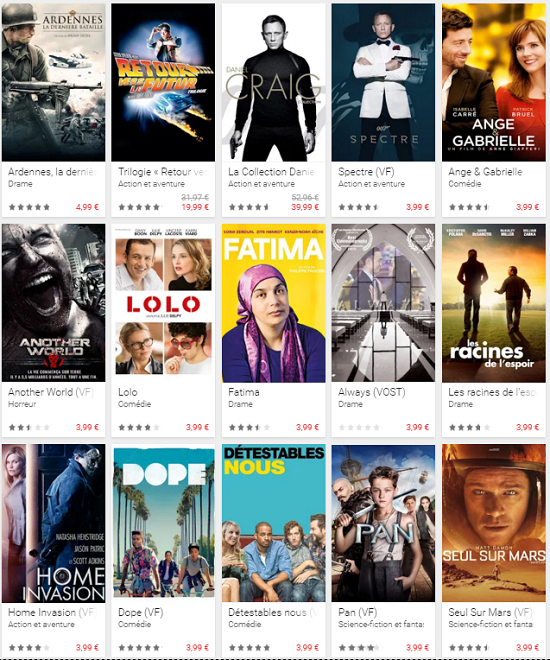The height and width of the screenshot is (660, 550).
Task: Open the Fatima movie title
Action: click(x=244, y=392)
